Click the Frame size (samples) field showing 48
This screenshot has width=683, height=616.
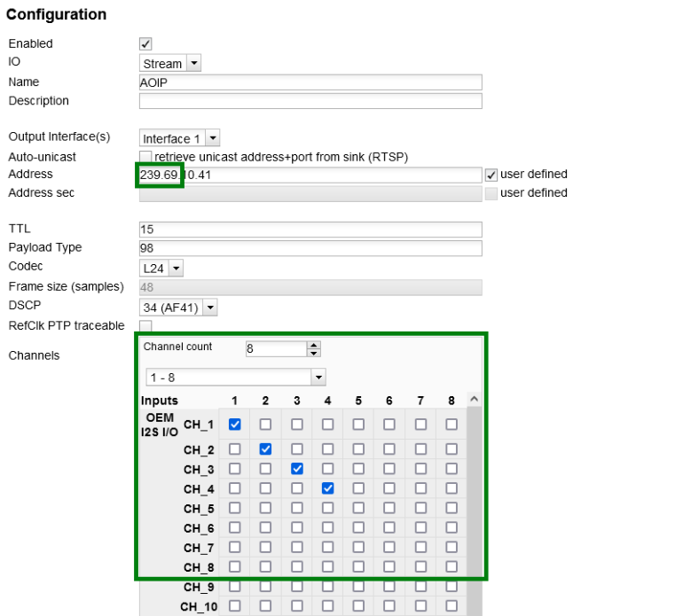(310, 287)
